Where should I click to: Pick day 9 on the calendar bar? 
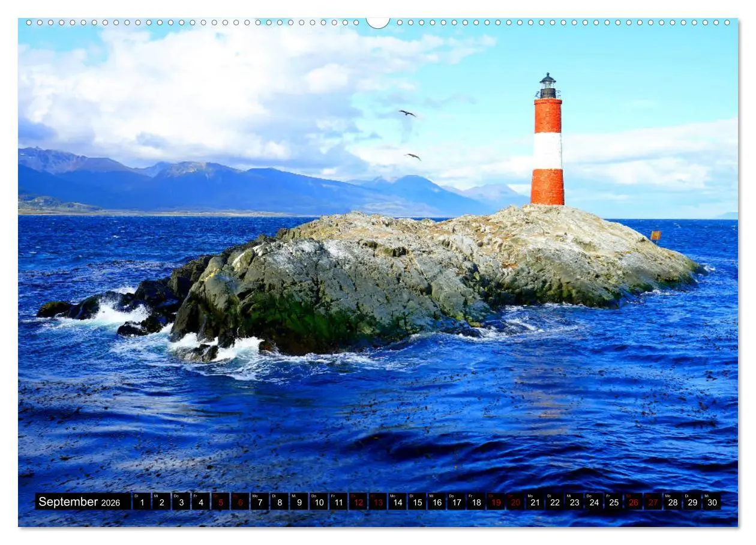point(299,502)
